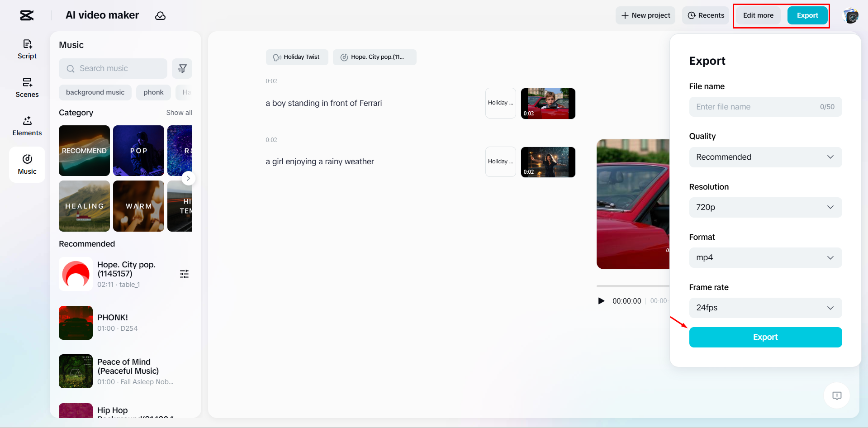The width and height of the screenshot is (868, 428).
Task: Click Show all next to Category
Action: tap(179, 112)
